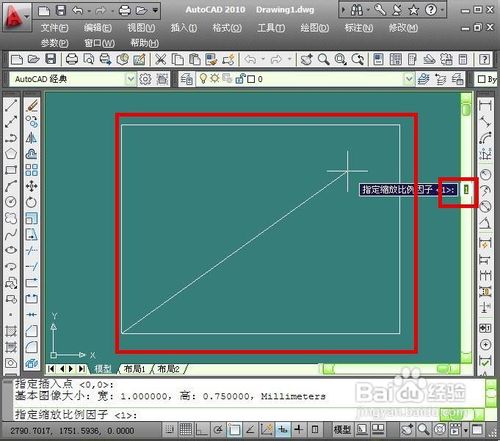Click the Erase tool in Modify toolbar
This screenshot has width=500, height=441.
coord(32,105)
